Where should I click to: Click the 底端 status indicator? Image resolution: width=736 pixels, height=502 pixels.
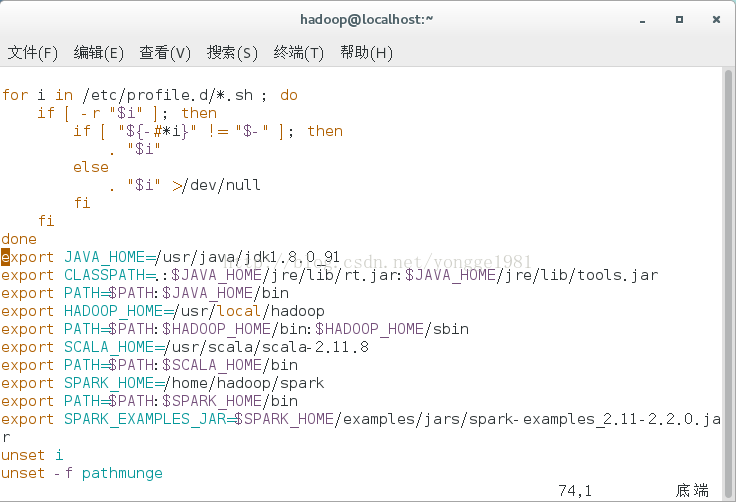tap(692, 490)
